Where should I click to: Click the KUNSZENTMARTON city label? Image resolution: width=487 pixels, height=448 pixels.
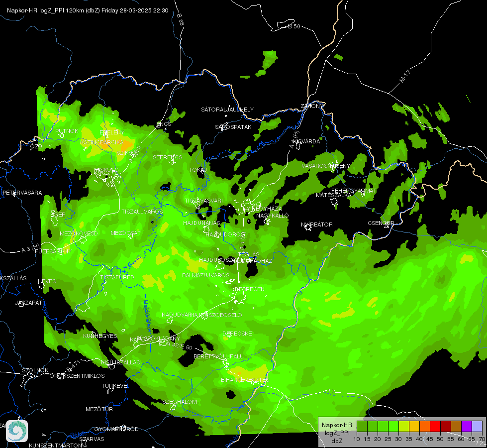coord(55,445)
